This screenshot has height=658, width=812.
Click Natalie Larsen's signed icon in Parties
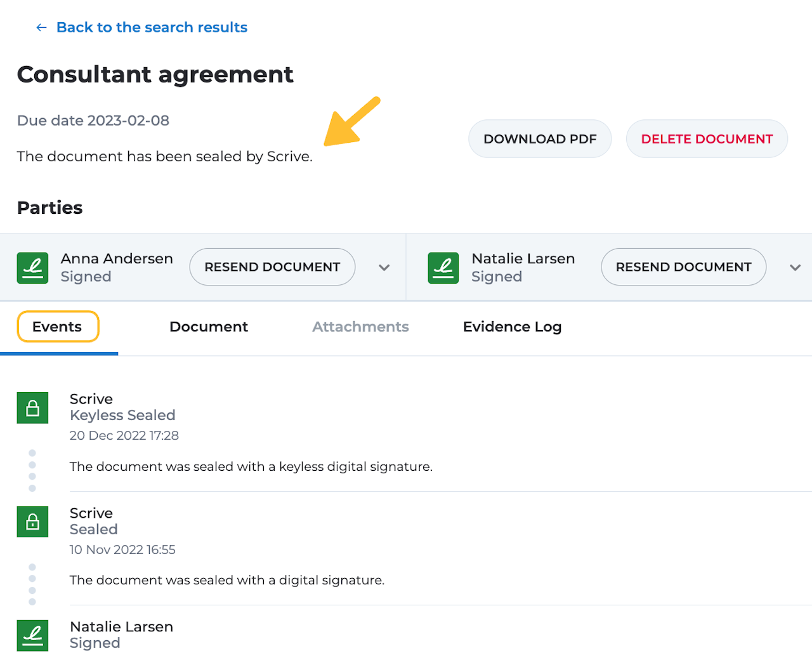(x=443, y=268)
